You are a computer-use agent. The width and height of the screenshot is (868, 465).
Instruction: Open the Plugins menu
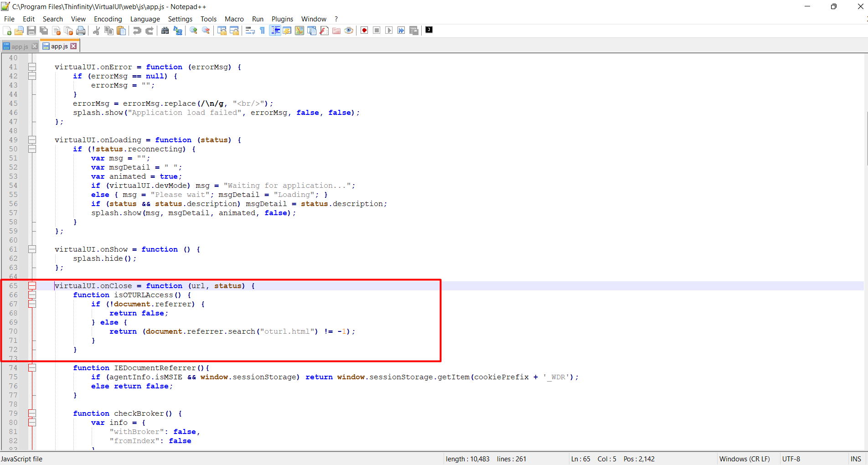coord(283,19)
